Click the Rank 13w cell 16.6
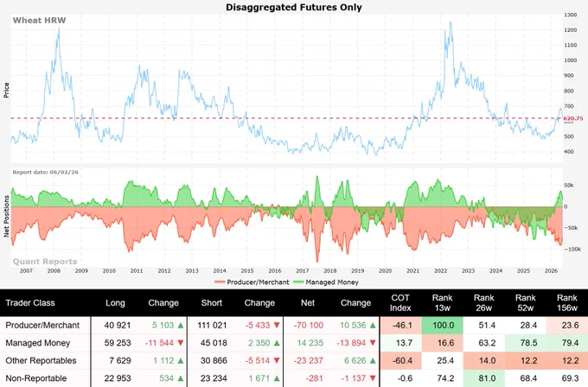The height and width of the screenshot is (387, 588). (x=443, y=343)
